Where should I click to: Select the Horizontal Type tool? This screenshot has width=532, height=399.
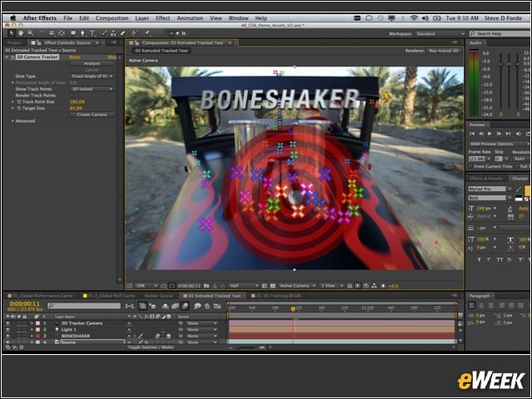[92, 33]
